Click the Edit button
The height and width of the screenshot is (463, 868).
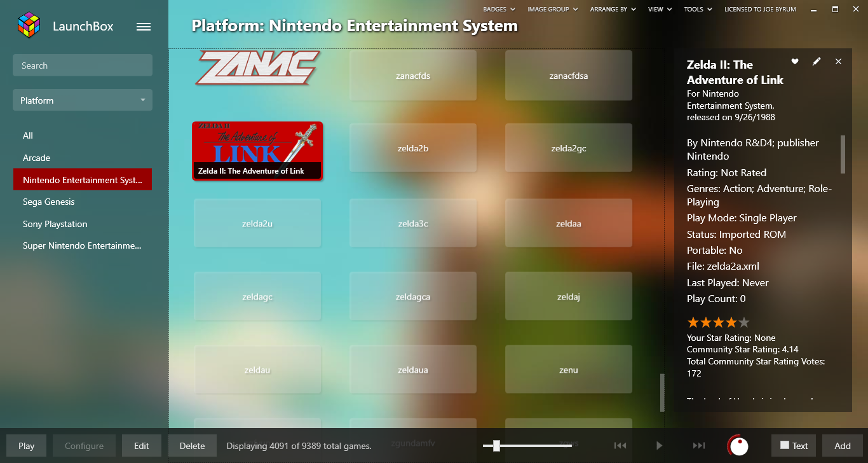[x=142, y=446]
